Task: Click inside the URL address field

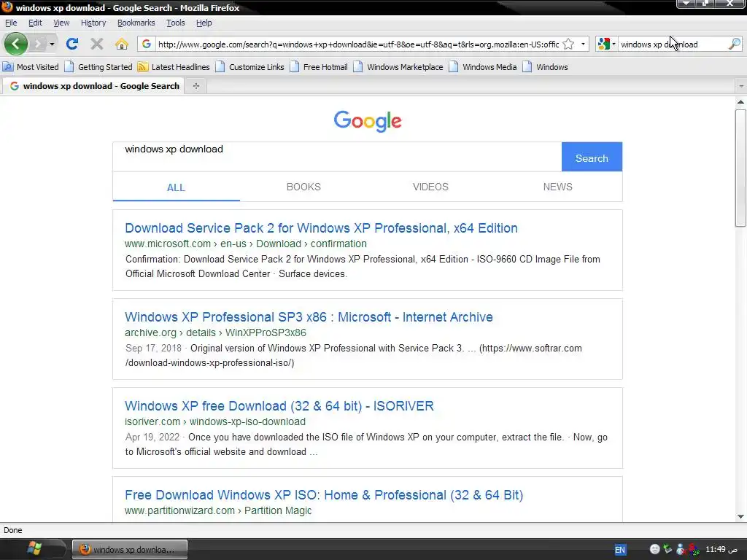Action: point(358,44)
